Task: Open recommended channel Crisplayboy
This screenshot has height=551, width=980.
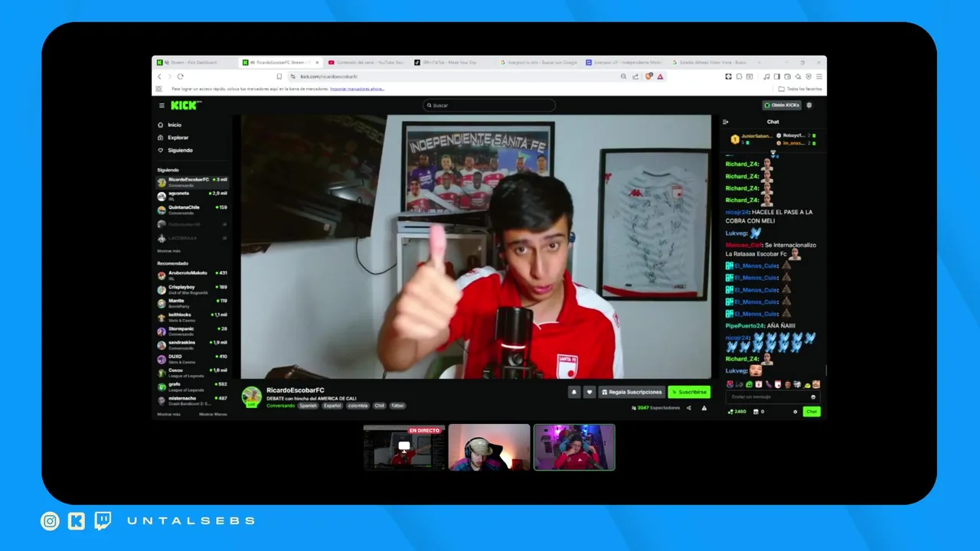Action: click(x=192, y=289)
